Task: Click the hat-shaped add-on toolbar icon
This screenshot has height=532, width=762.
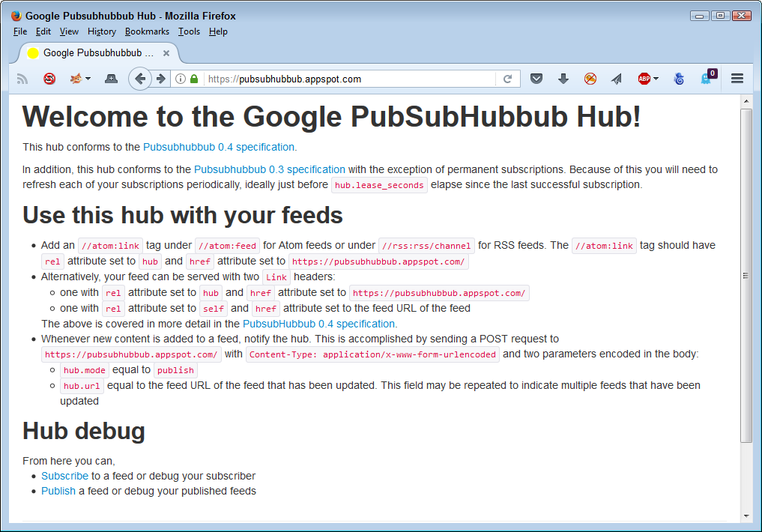Action: point(112,79)
